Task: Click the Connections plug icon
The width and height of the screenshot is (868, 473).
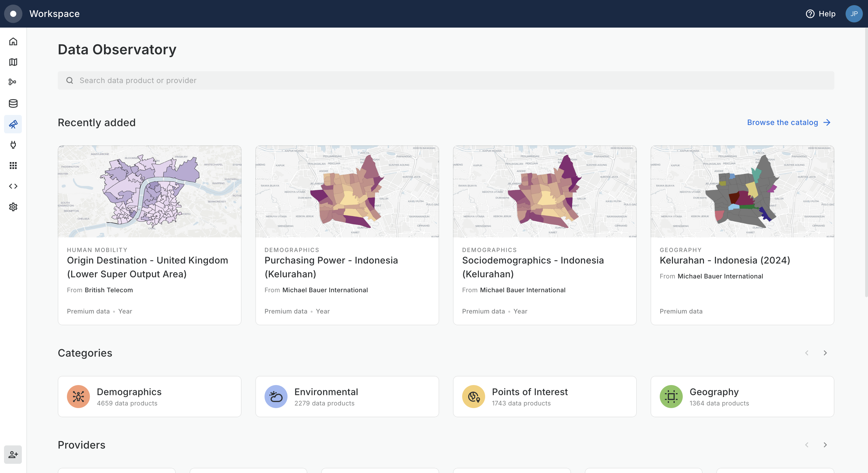Action: click(13, 145)
